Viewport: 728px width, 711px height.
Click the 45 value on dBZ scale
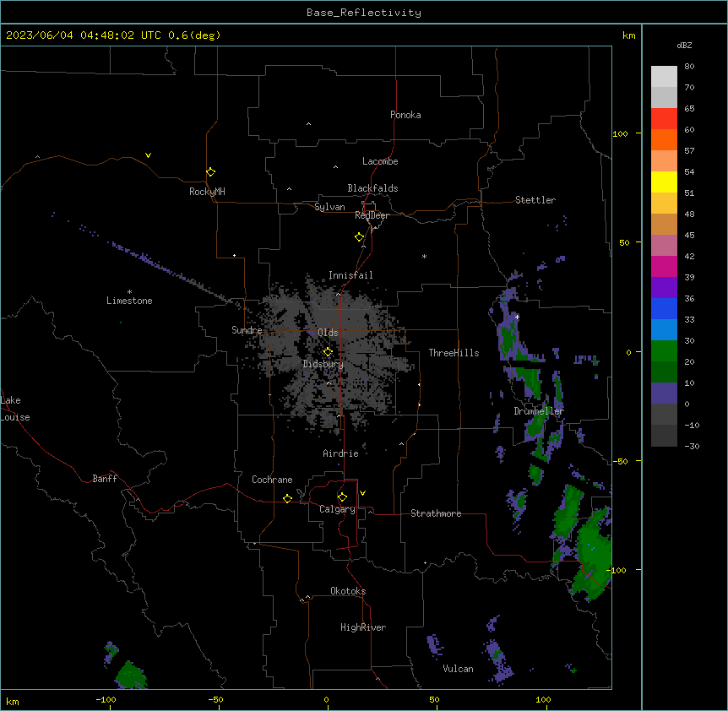point(689,236)
